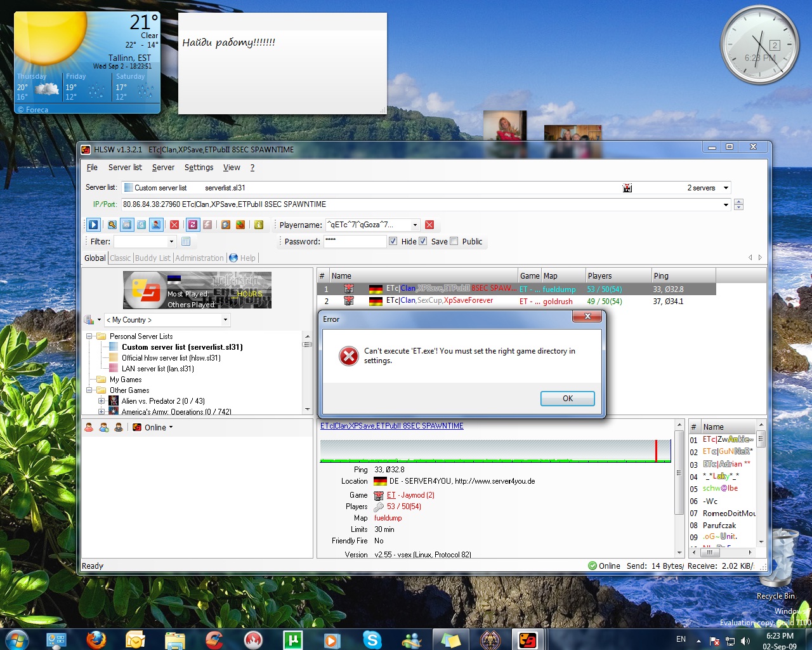This screenshot has height=650, width=812.
Task: Expand the Alien vs. Predator 2 tree node
Action: 101,401
